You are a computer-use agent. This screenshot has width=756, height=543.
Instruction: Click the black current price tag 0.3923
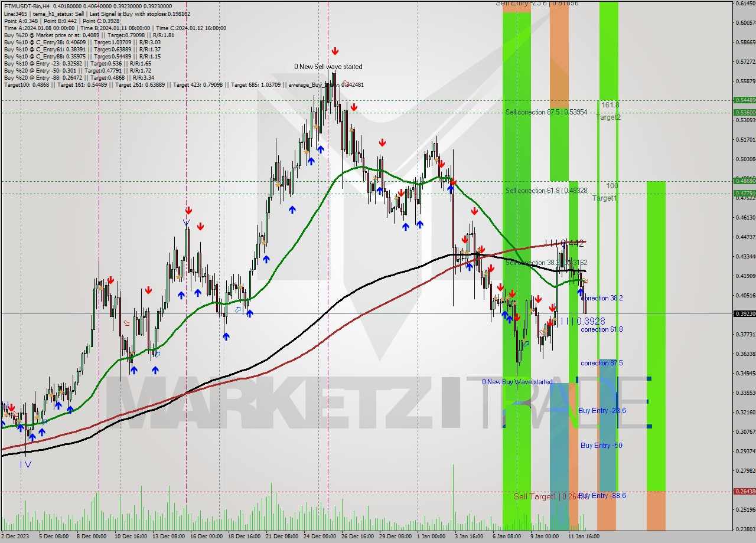(744, 313)
